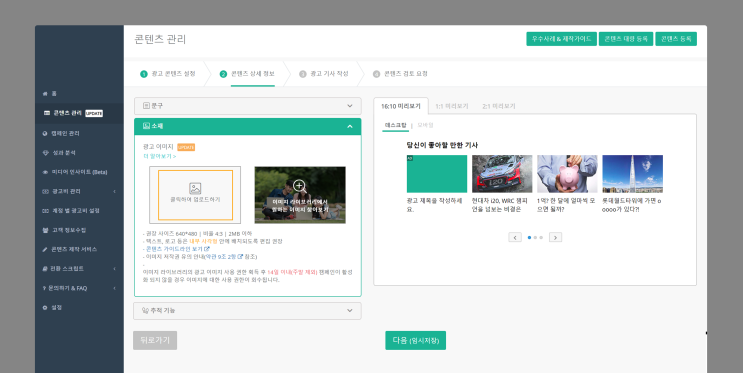Click the 클릭하여 업로드하기 upload box
The height and width of the screenshot is (373, 743).
195,195
